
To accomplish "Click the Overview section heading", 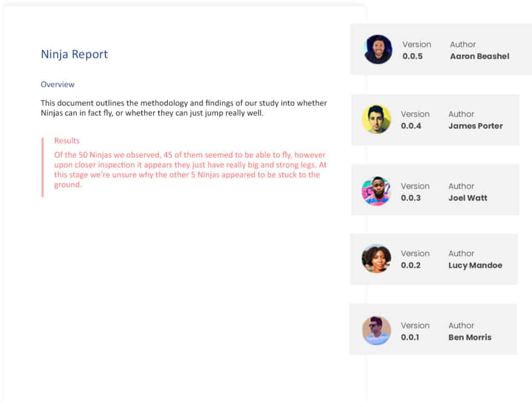I will (x=58, y=84).
